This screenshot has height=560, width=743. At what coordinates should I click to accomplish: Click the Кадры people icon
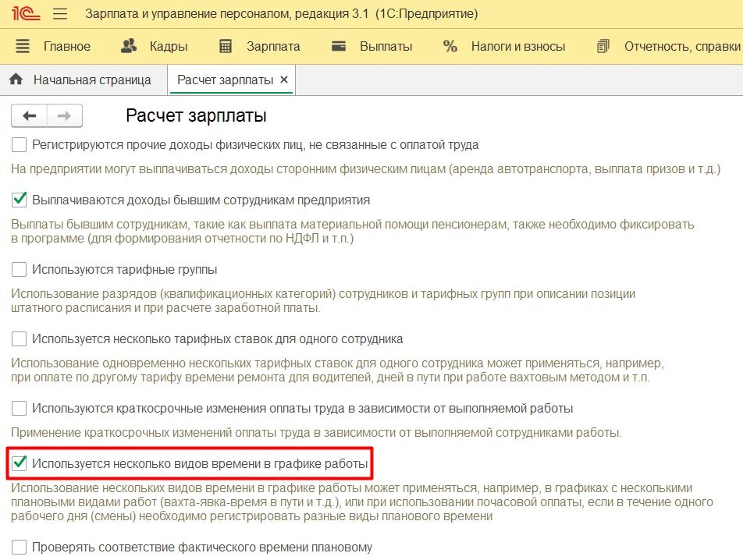tap(129, 46)
